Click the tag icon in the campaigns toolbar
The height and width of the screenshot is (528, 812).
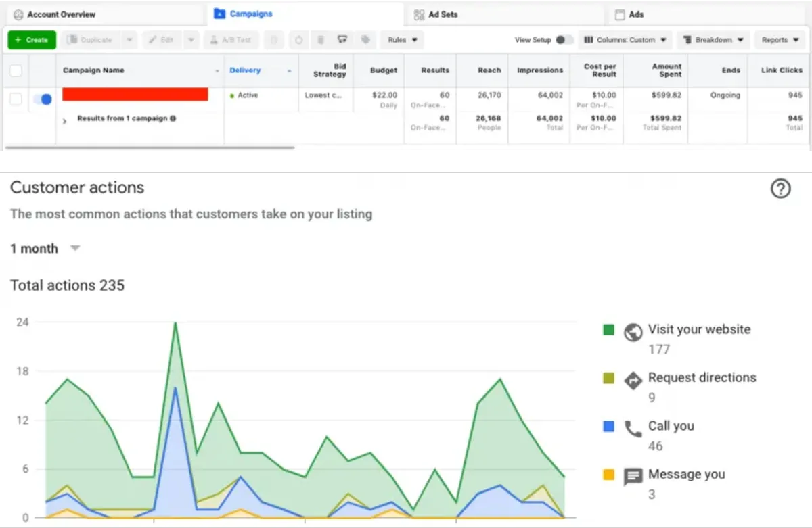(365, 40)
